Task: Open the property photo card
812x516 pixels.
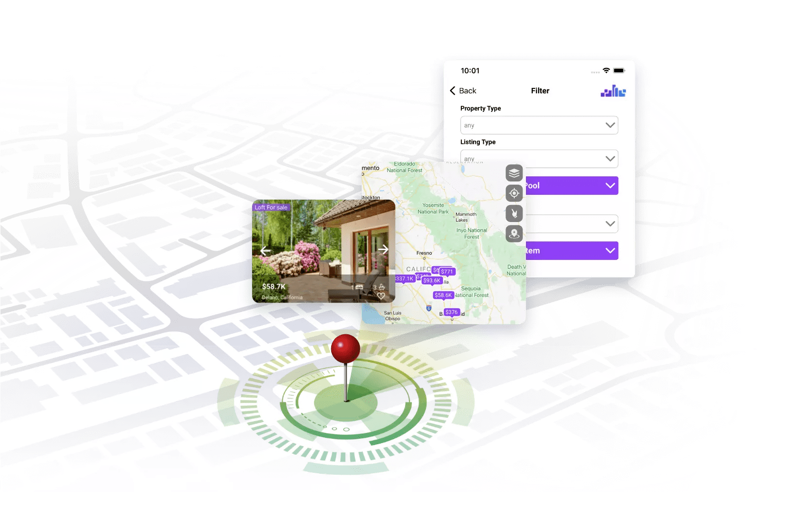Action: pyautogui.click(x=323, y=251)
